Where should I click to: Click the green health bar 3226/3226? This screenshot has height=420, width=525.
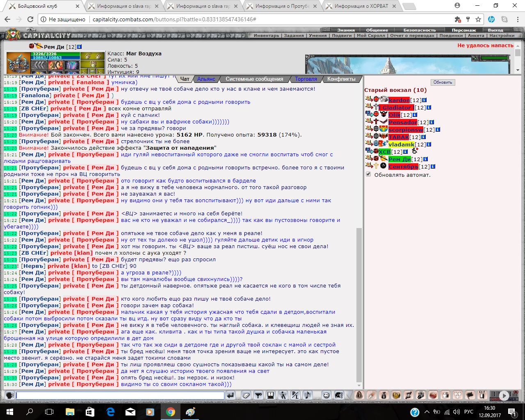point(56,54)
